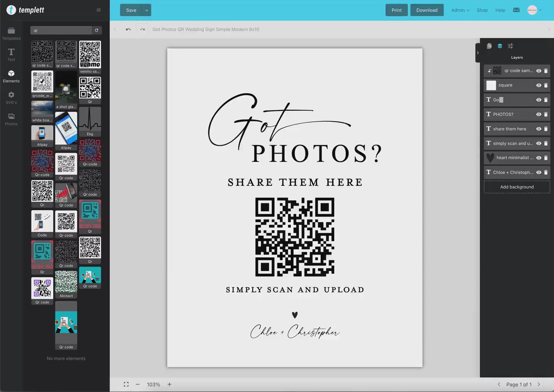
Task: Open the Save options dropdown arrow
Action: click(147, 10)
